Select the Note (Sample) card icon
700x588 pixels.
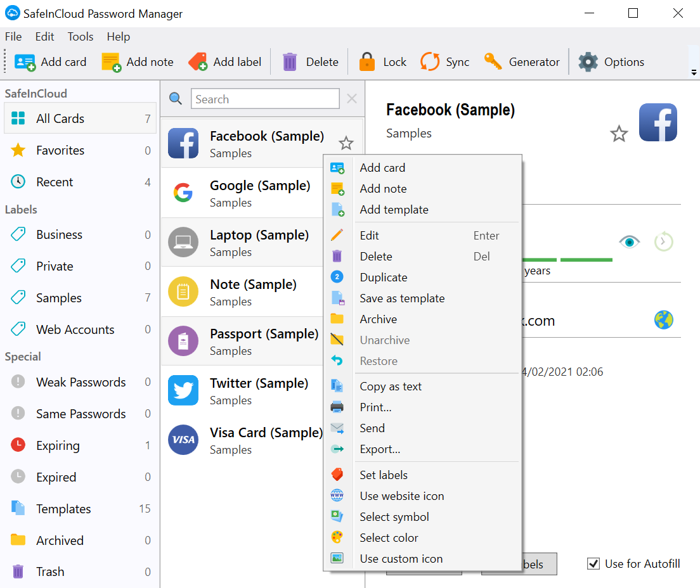tap(183, 291)
